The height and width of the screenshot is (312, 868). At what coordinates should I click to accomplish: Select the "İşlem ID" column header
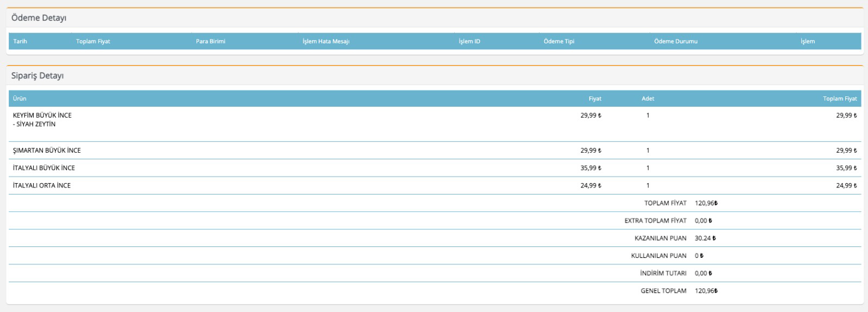coord(469,41)
